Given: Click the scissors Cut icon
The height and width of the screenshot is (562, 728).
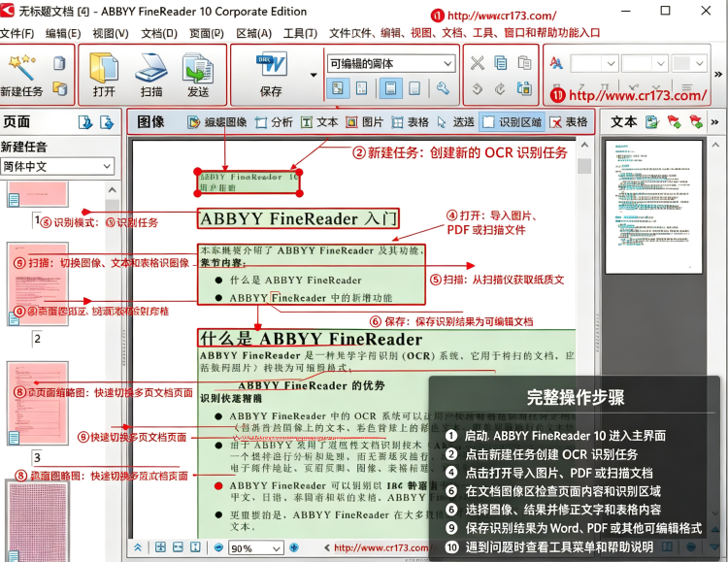Looking at the screenshot, I should pos(478,63).
